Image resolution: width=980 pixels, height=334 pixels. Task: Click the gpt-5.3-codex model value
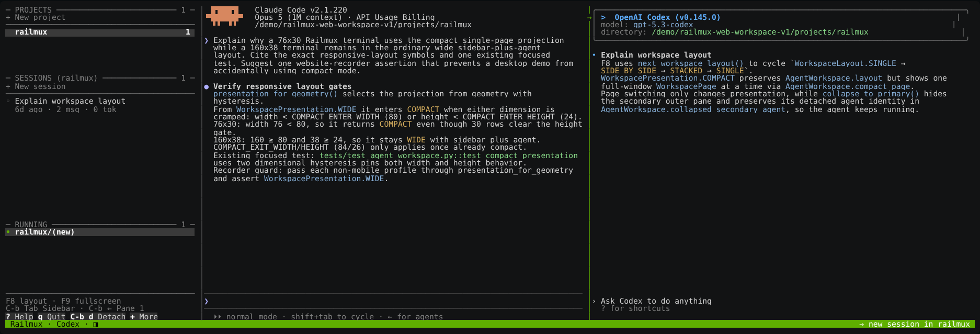point(663,25)
